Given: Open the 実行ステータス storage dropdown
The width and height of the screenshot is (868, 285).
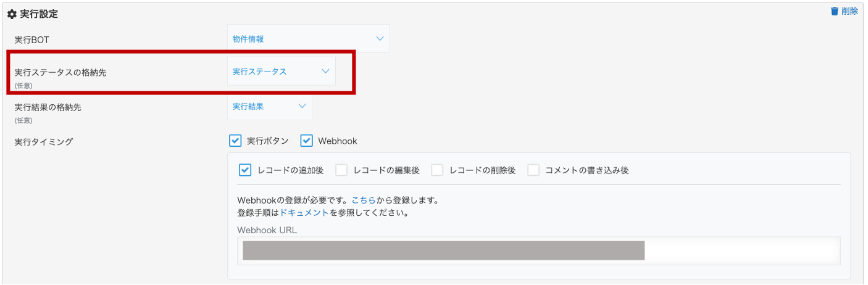Looking at the screenshot, I should click(282, 71).
